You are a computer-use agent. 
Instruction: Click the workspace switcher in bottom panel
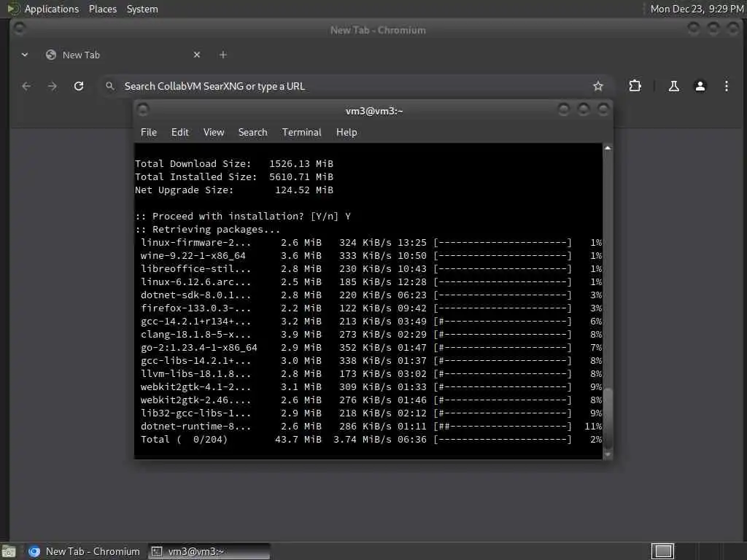[662, 551]
